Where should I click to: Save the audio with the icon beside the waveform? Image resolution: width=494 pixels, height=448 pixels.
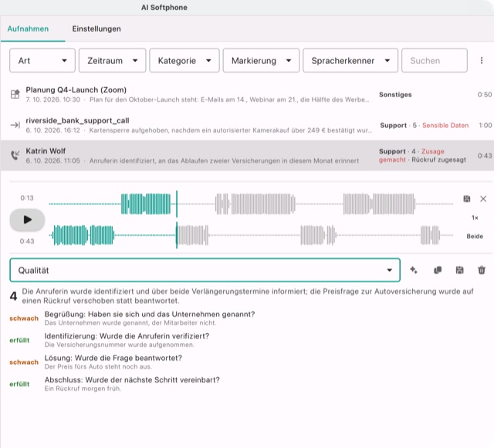(466, 199)
